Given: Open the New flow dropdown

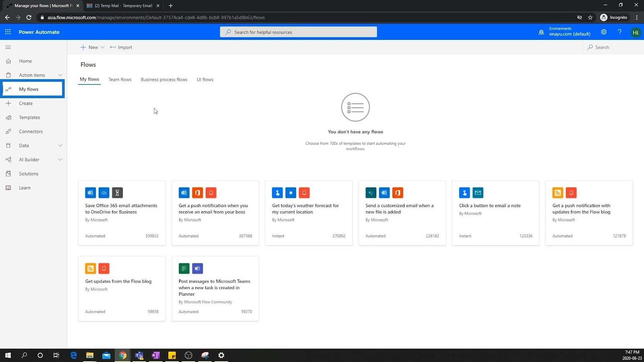Looking at the screenshot, I should [x=93, y=47].
